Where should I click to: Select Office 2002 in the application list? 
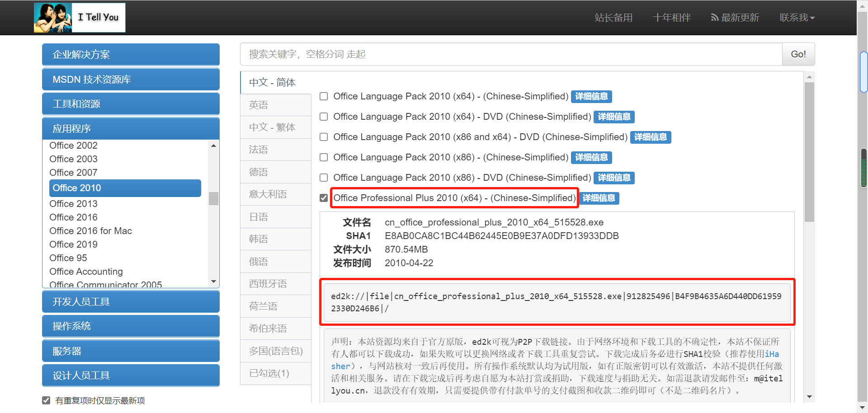[73, 145]
